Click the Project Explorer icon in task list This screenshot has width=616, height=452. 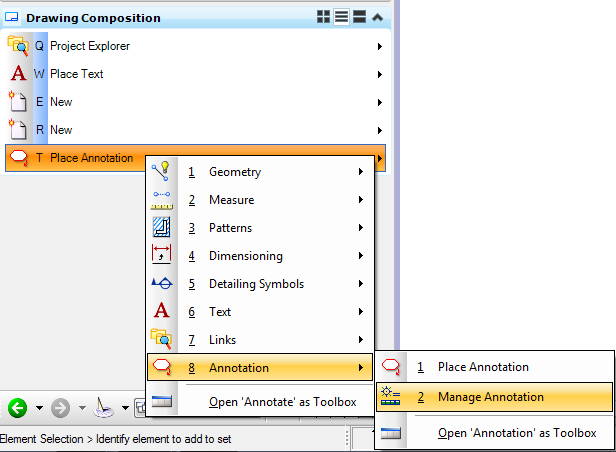(18, 46)
